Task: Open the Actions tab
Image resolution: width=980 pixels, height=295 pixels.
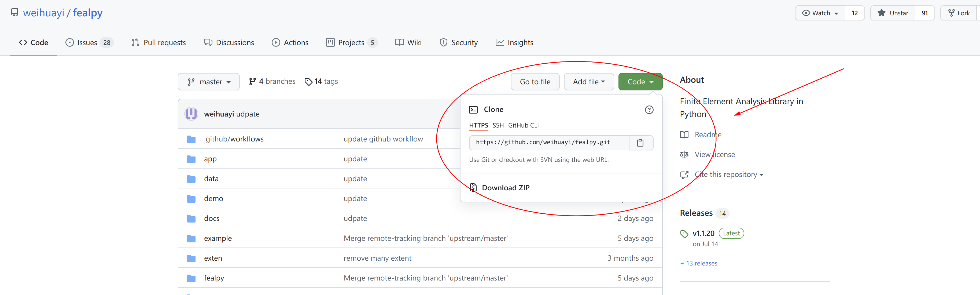Action: tap(290, 42)
